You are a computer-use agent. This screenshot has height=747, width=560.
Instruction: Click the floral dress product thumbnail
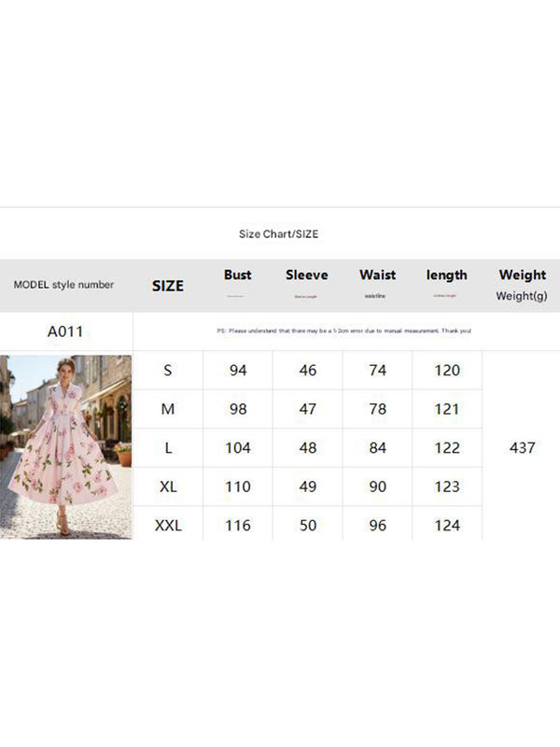pos(66,446)
